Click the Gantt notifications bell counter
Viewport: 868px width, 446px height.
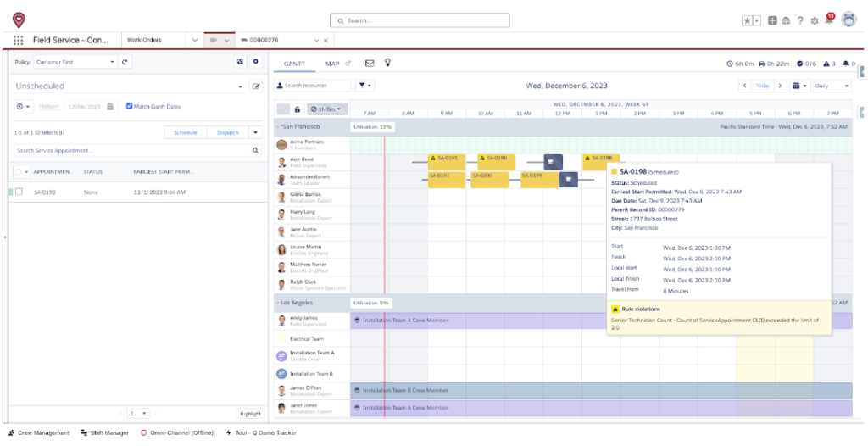tap(849, 64)
